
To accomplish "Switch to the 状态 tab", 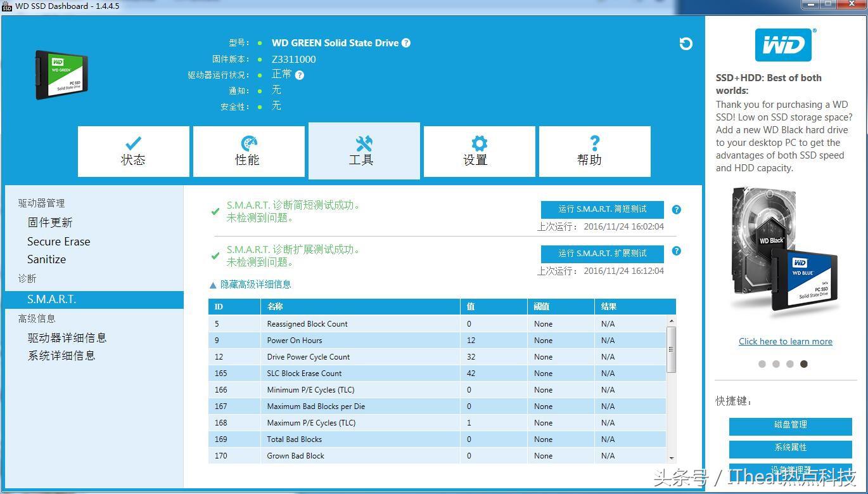I will pos(133,151).
